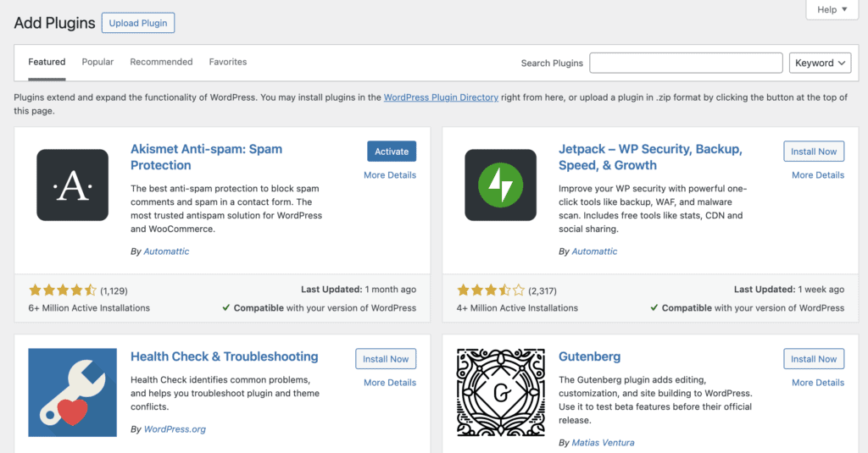The width and height of the screenshot is (868, 453).
Task: Install the Jetpack plugin now
Action: 814,151
